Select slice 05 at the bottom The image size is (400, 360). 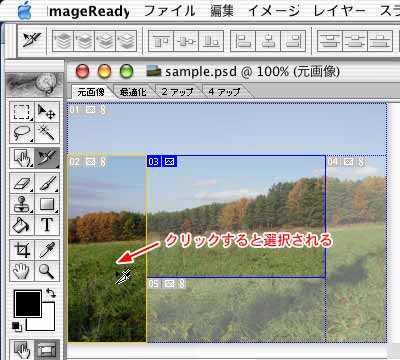tap(236, 310)
